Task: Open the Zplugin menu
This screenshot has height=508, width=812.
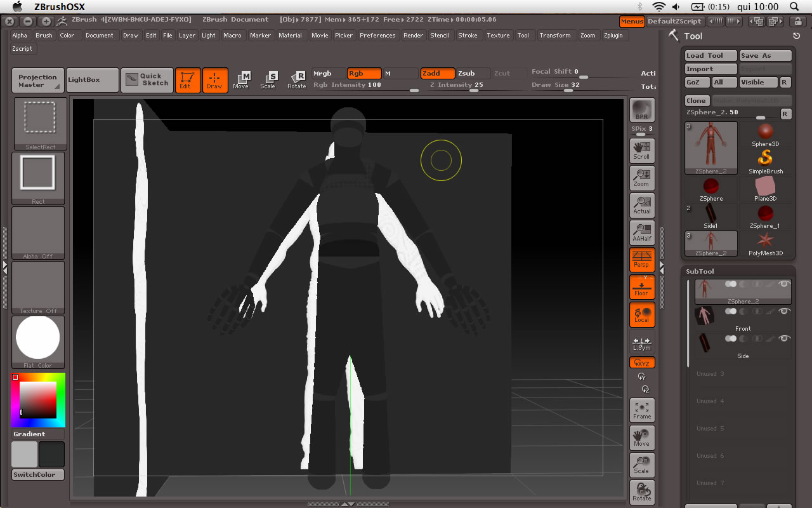Action: (x=613, y=36)
